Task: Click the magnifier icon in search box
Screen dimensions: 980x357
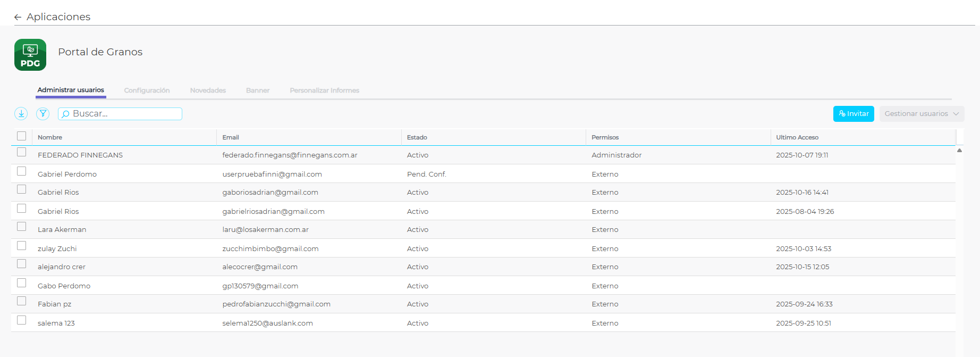Action: [66, 114]
